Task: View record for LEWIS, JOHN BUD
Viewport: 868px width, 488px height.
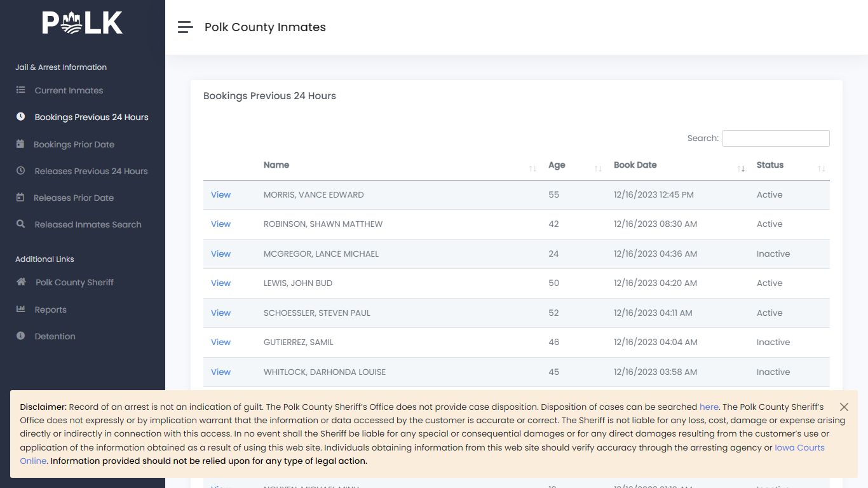Action: click(220, 283)
